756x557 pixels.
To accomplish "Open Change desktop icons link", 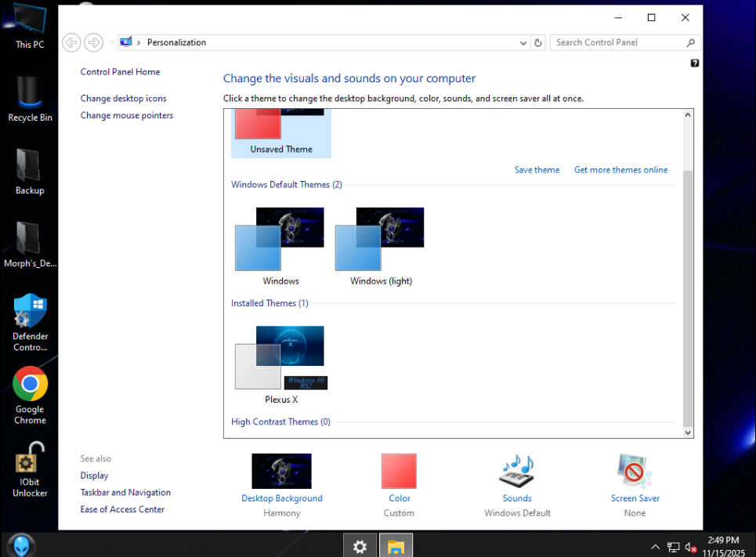I will pos(123,99).
